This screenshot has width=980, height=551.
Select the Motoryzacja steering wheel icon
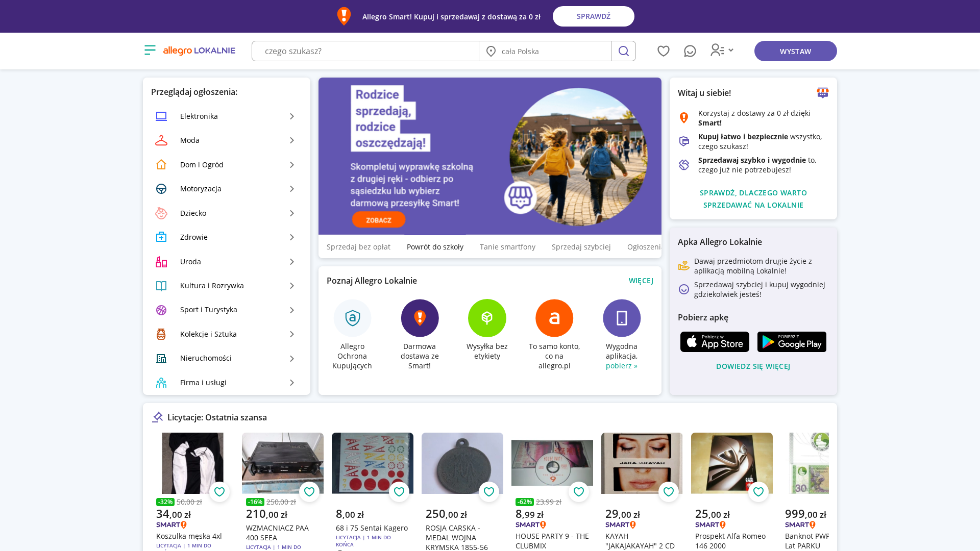tap(161, 189)
